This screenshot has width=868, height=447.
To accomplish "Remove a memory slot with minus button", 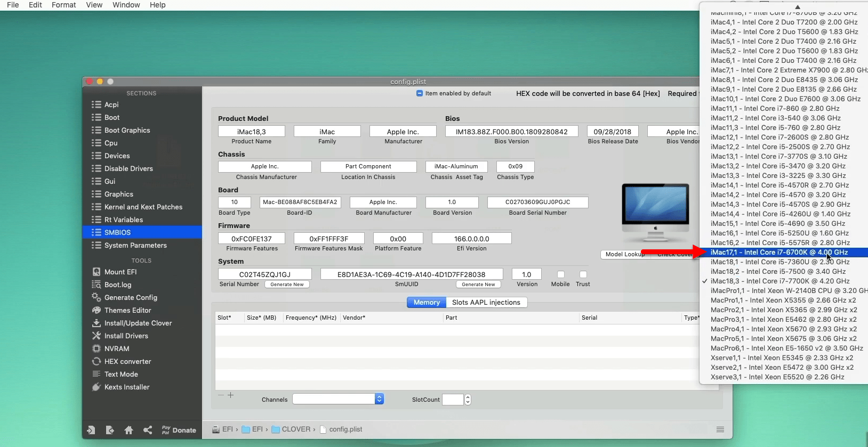I will pos(221,395).
